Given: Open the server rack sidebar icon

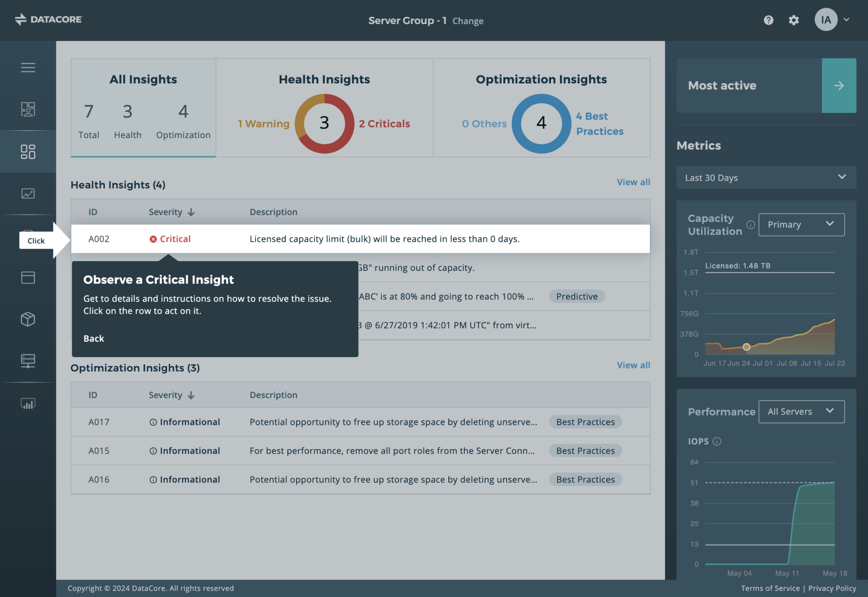Looking at the screenshot, I should click(28, 361).
